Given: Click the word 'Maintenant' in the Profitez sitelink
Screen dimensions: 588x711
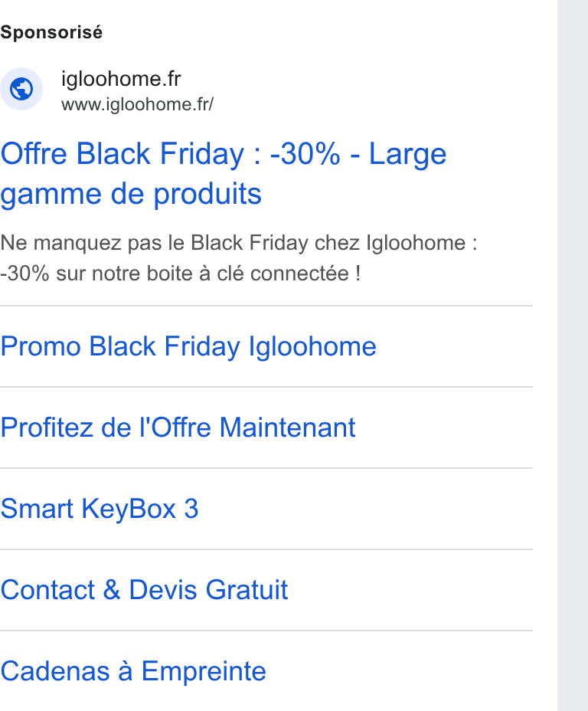Looking at the screenshot, I should tap(288, 428).
